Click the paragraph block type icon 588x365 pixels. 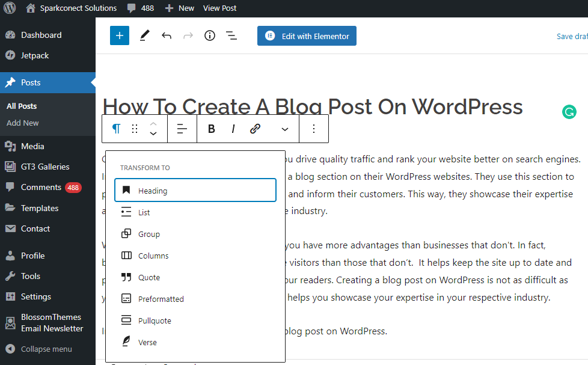tap(116, 129)
